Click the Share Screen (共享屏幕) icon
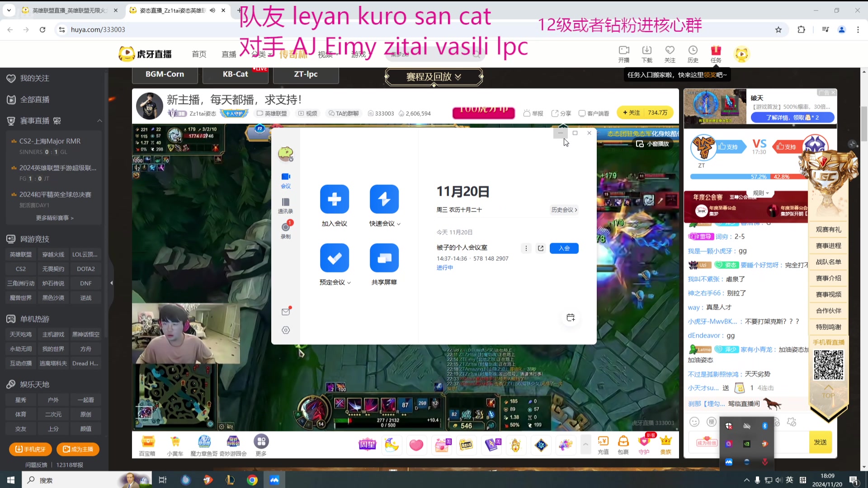The height and width of the screenshot is (488, 868). point(384,258)
